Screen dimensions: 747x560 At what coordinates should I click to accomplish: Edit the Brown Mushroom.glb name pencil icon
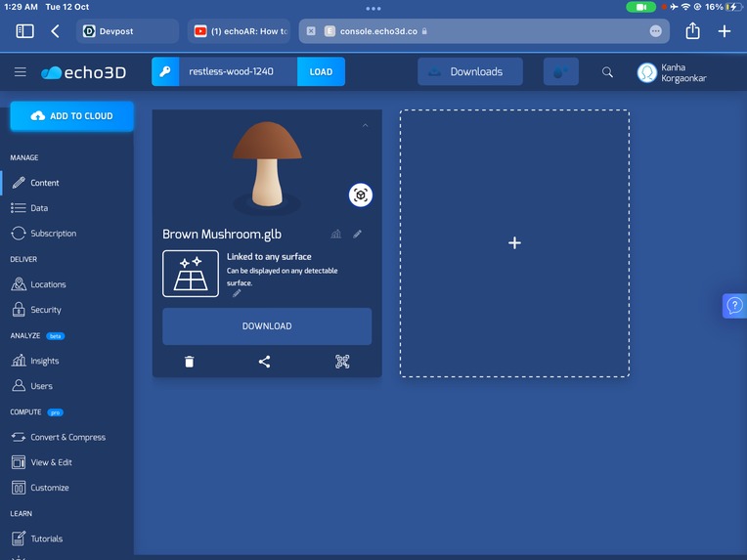click(x=357, y=234)
